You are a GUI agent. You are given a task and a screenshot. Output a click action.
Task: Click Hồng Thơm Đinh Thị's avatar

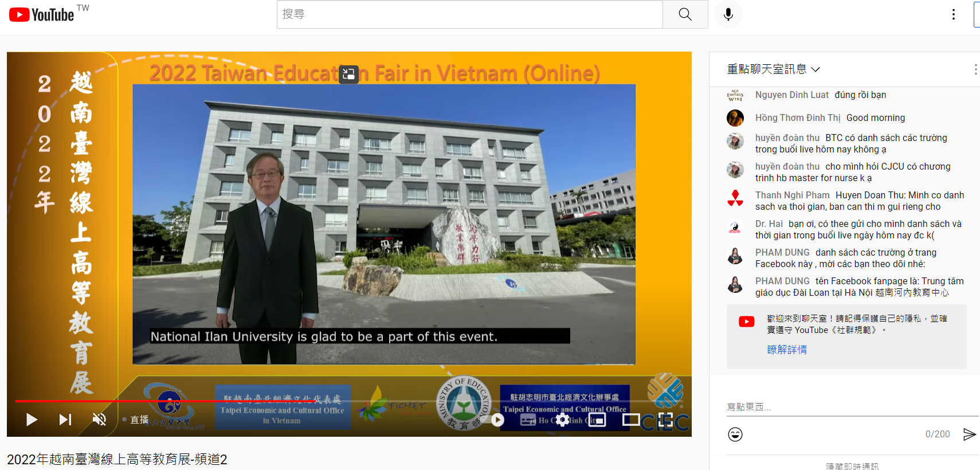pyautogui.click(x=735, y=118)
